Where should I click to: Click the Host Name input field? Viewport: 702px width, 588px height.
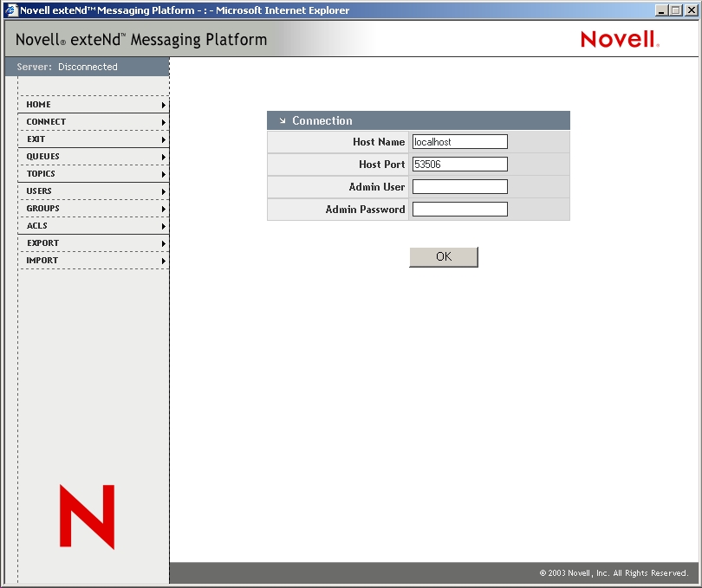(x=460, y=142)
